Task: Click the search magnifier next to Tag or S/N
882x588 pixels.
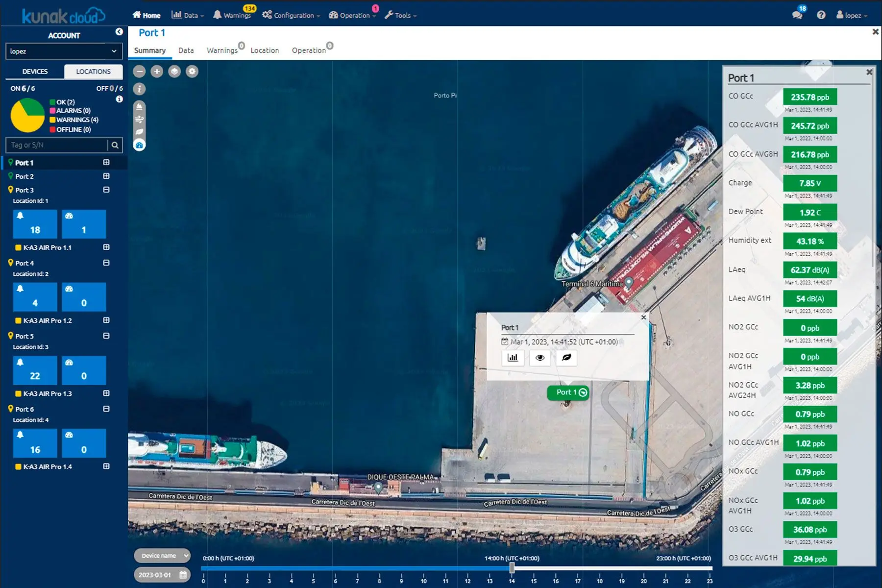Action: 115,145
